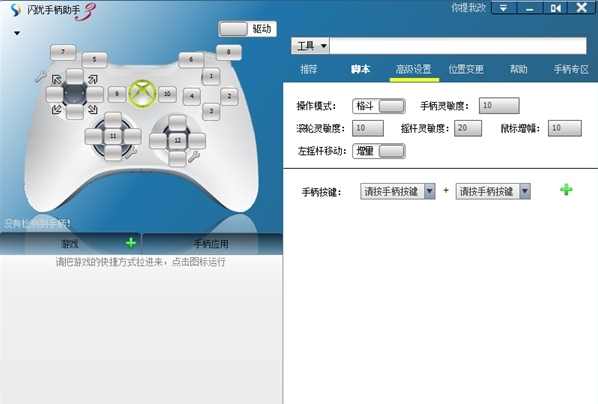
Task: Click green plus to add button combination
Action: click(566, 190)
